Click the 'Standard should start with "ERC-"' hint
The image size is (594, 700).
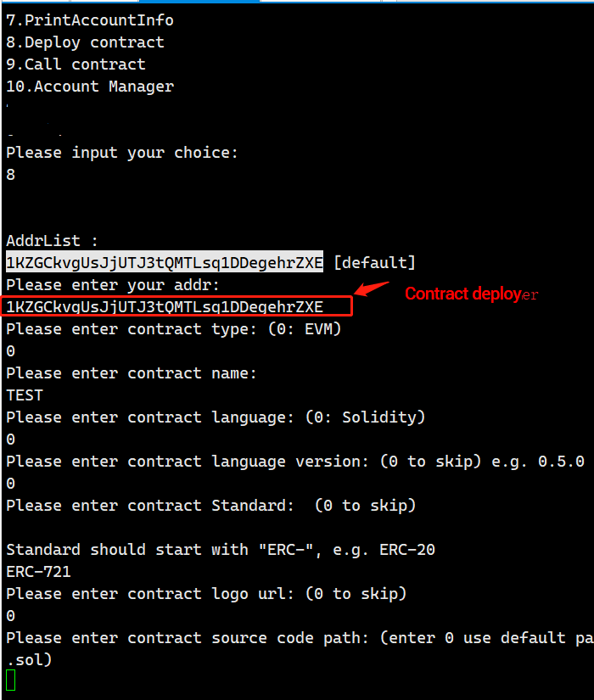(221, 550)
